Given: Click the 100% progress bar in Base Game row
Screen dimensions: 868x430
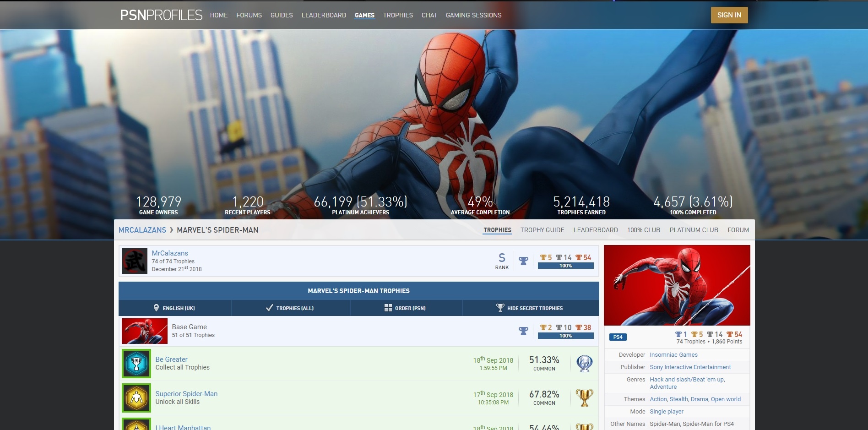Looking at the screenshot, I should coord(566,336).
